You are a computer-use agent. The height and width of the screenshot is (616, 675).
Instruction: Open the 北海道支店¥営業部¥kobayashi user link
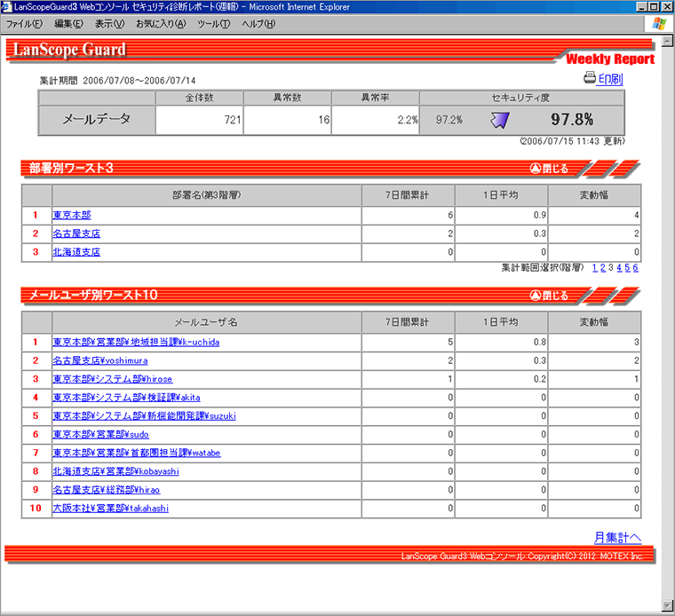pos(115,472)
